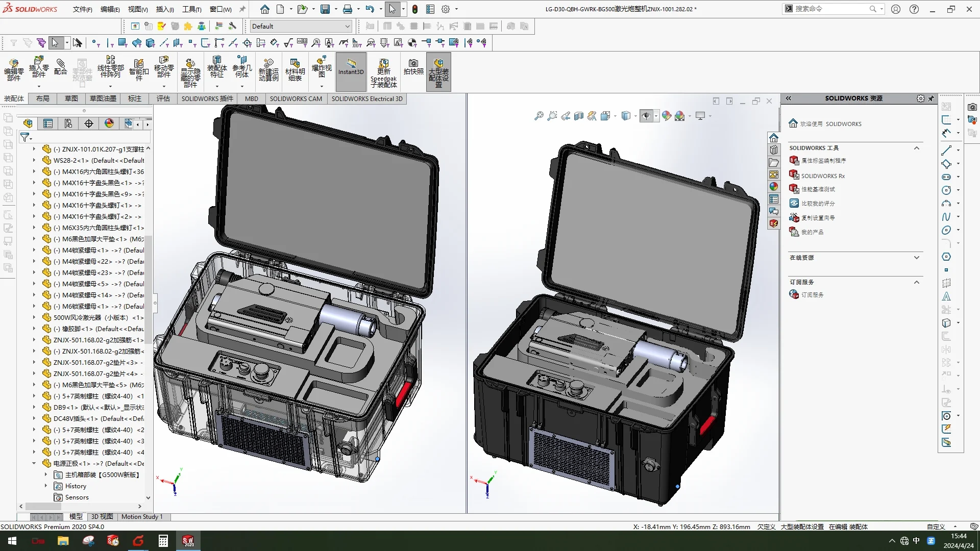This screenshot has height=551, width=980.
Task: Switch to the SOLIDWORKS CAM tab
Action: tap(296, 99)
